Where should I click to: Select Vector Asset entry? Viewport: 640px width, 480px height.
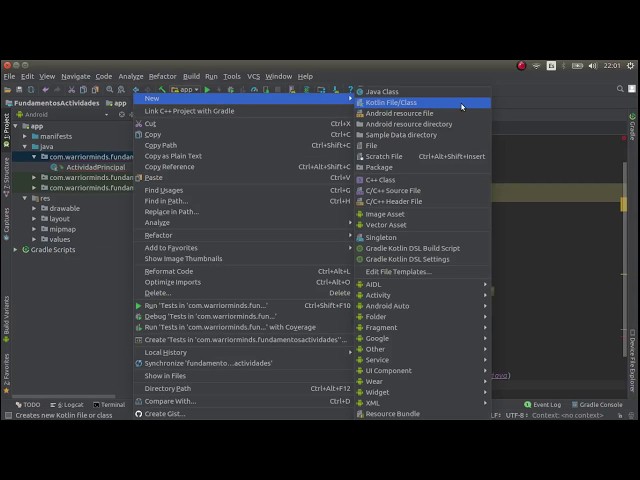423,225
